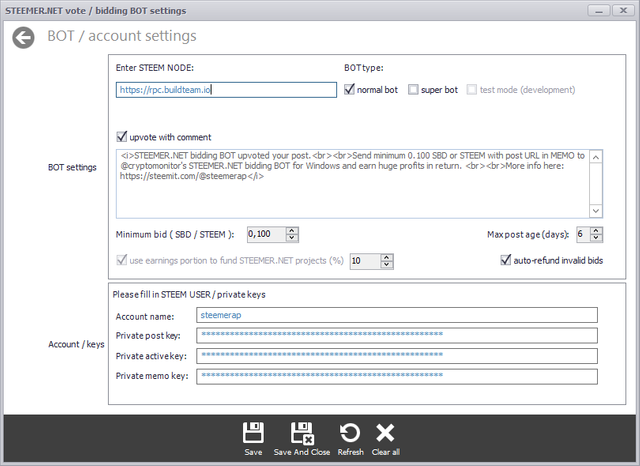This screenshot has height=466, width=640.
Task: Click the 'BOT type:' label
Action: tap(364, 68)
